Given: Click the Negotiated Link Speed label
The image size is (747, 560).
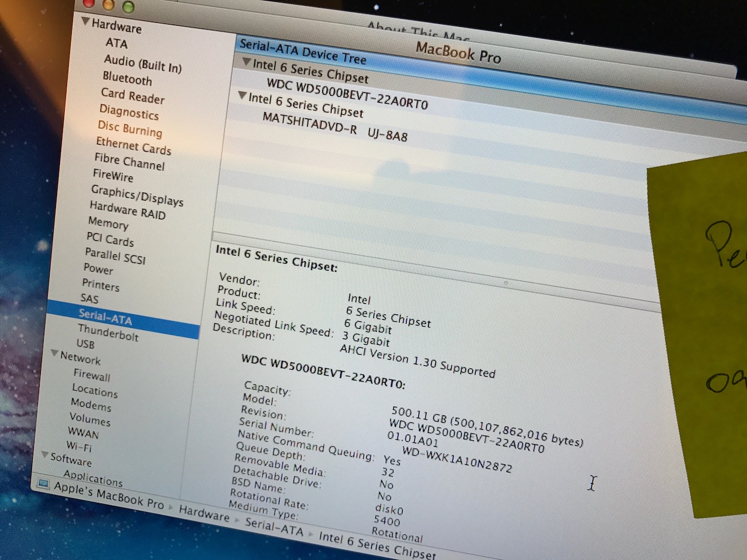Looking at the screenshot, I should [x=274, y=324].
